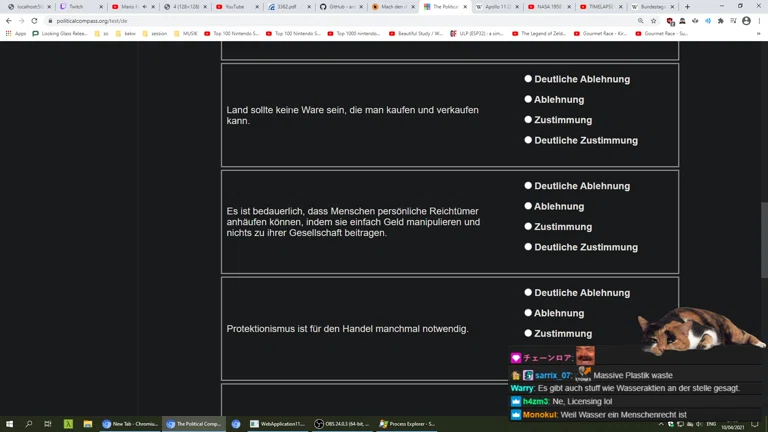Viewport: 768px width, 432px height.
Task: Click the site lock icon in address bar
Action: 50,21
